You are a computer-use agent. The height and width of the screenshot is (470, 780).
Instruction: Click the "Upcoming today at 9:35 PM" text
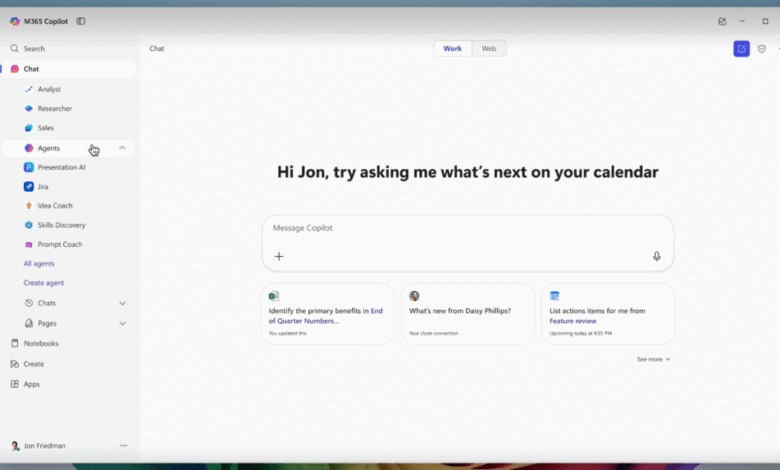581,333
